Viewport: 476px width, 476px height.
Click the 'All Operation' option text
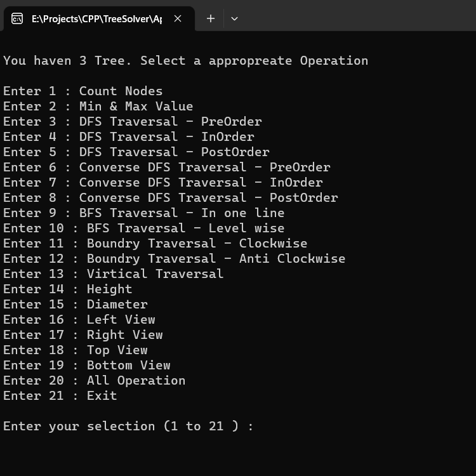coord(136,380)
